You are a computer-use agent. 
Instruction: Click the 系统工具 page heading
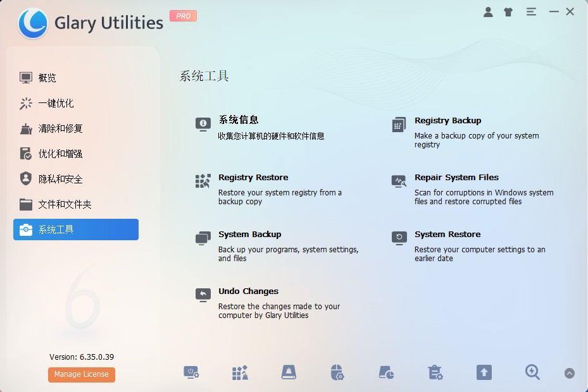[x=204, y=76]
